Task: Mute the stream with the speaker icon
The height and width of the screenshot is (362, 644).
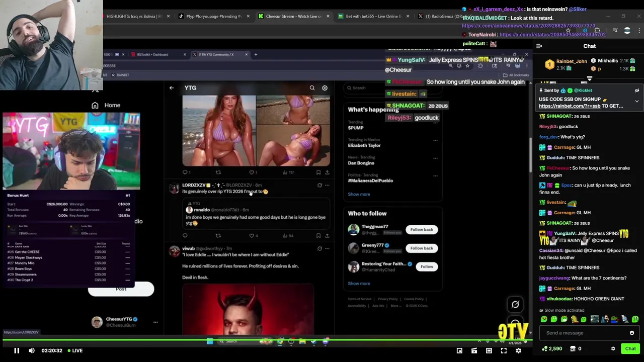Action: click(x=32, y=350)
